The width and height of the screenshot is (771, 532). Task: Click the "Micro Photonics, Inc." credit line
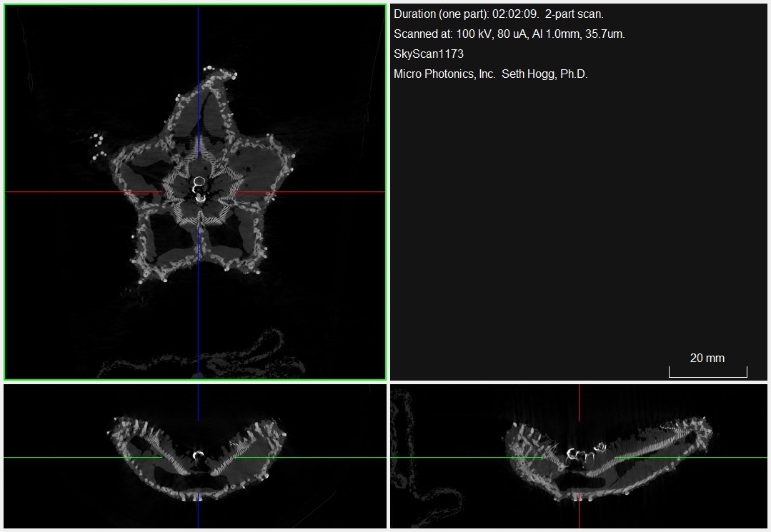[x=490, y=74]
